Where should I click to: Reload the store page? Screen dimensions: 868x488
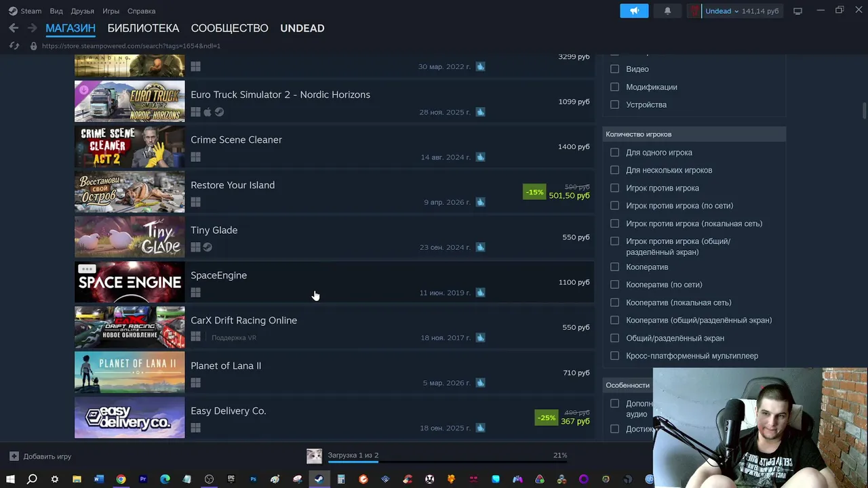(x=14, y=46)
